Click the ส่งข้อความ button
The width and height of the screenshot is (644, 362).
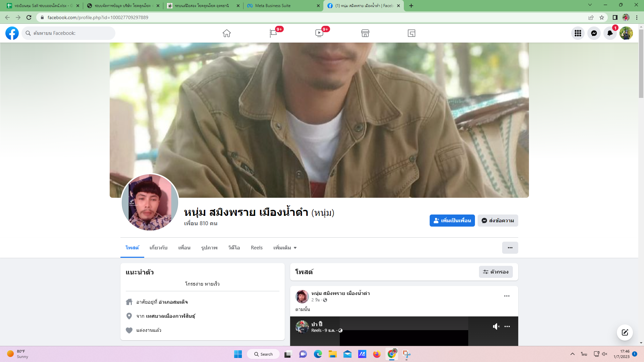coord(498,221)
